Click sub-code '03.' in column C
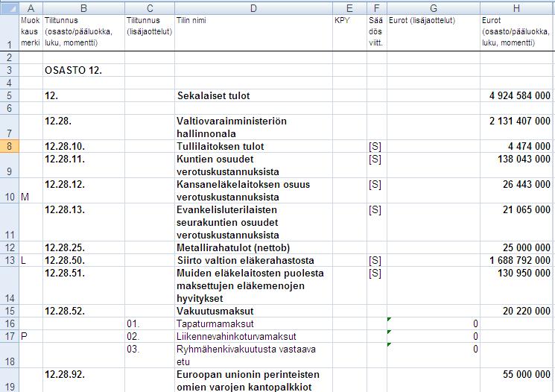Image resolution: width=555 pixels, height=392 pixels. point(133,350)
